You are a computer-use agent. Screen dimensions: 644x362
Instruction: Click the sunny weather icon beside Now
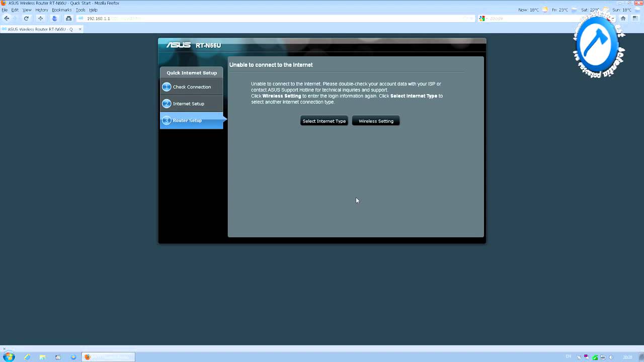pos(545,10)
